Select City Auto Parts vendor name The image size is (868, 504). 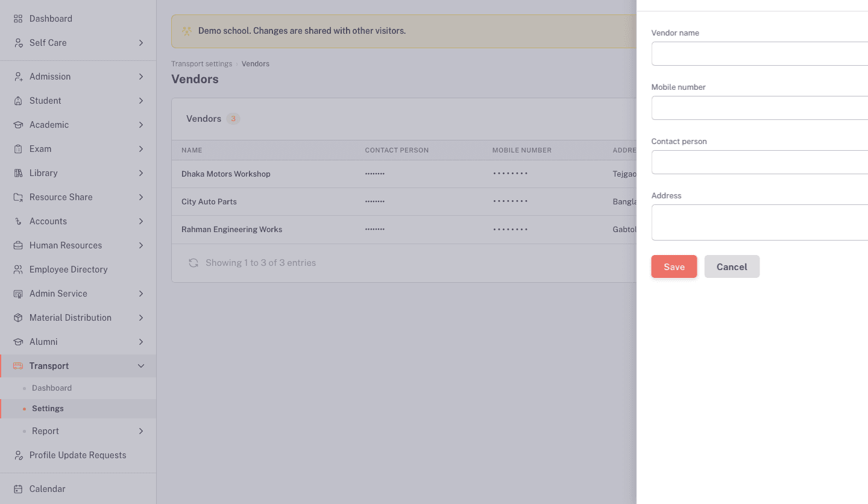point(209,201)
